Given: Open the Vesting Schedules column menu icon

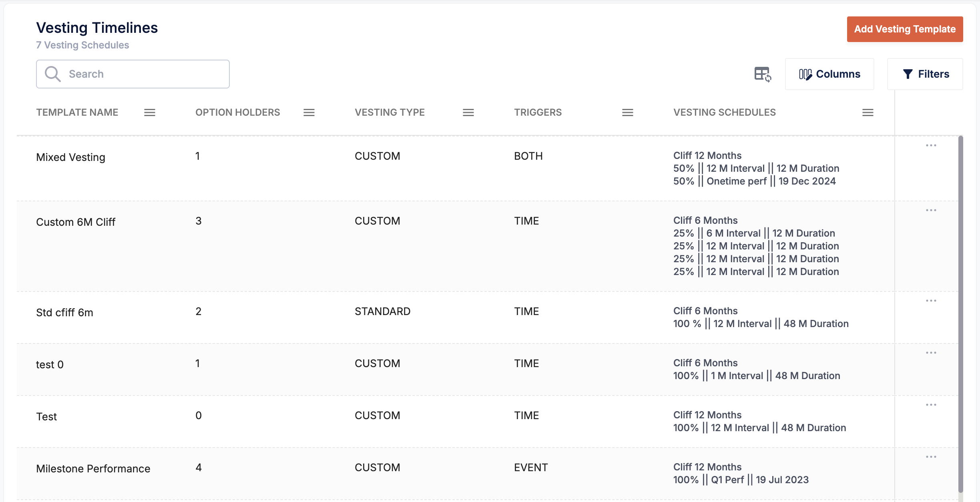Looking at the screenshot, I should pos(868,113).
